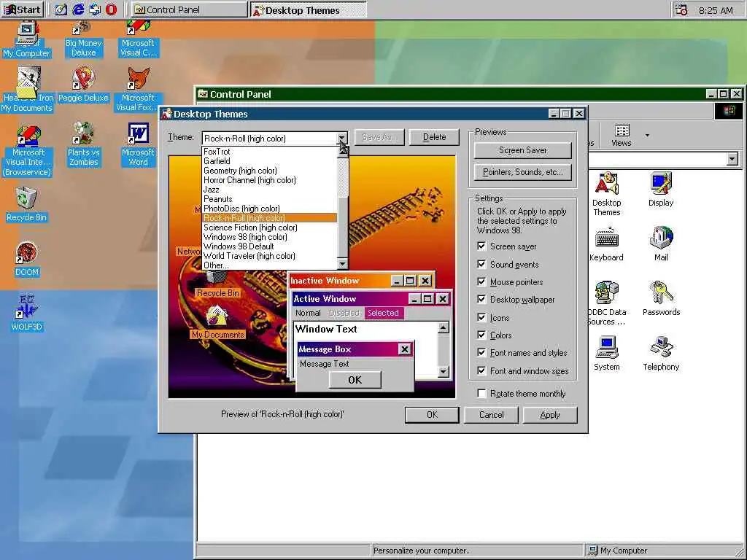The width and height of the screenshot is (747, 560).
Task: Open the Telephony icon in Control Panel
Action: click(x=661, y=354)
